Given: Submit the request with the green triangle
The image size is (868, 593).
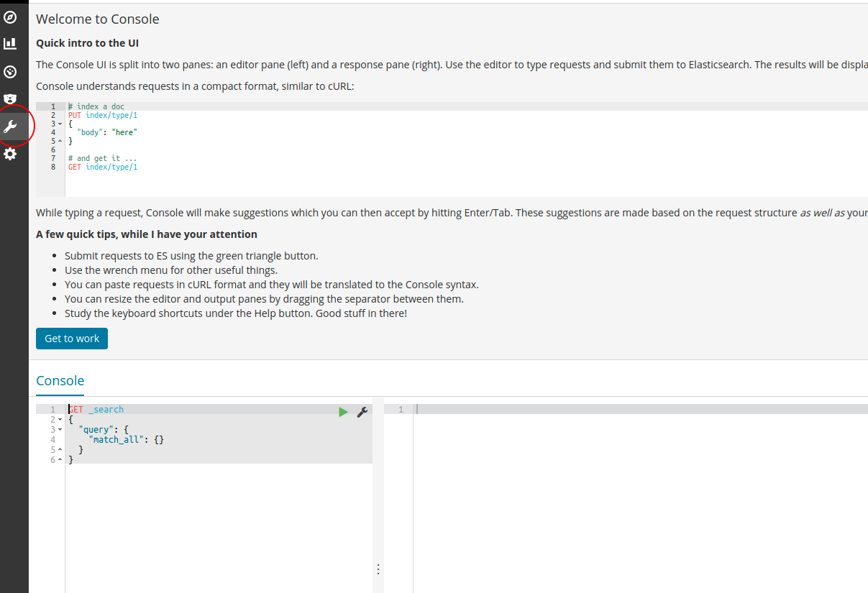Looking at the screenshot, I should point(343,411).
